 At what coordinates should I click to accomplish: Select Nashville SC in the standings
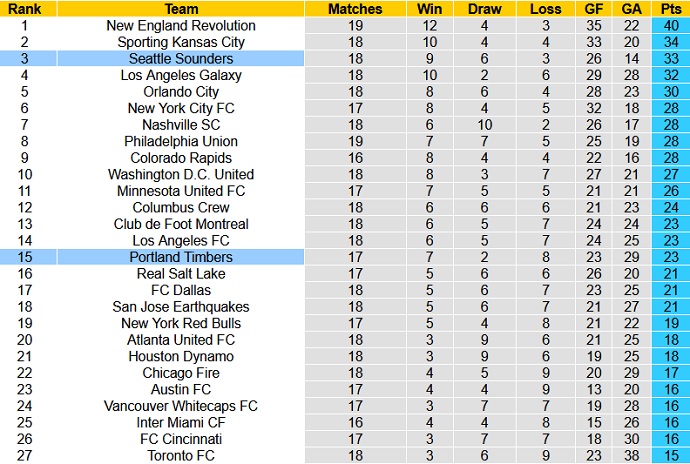click(181, 125)
